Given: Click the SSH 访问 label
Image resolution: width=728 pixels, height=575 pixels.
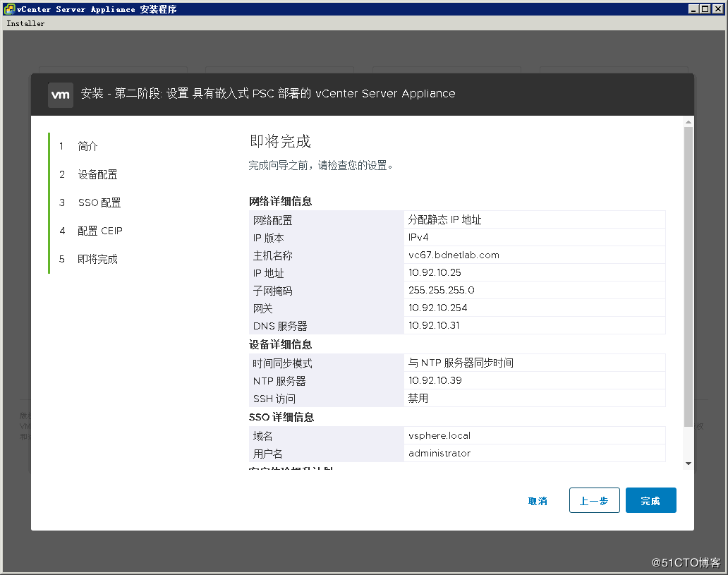Looking at the screenshot, I should click(x=274, y=399).
